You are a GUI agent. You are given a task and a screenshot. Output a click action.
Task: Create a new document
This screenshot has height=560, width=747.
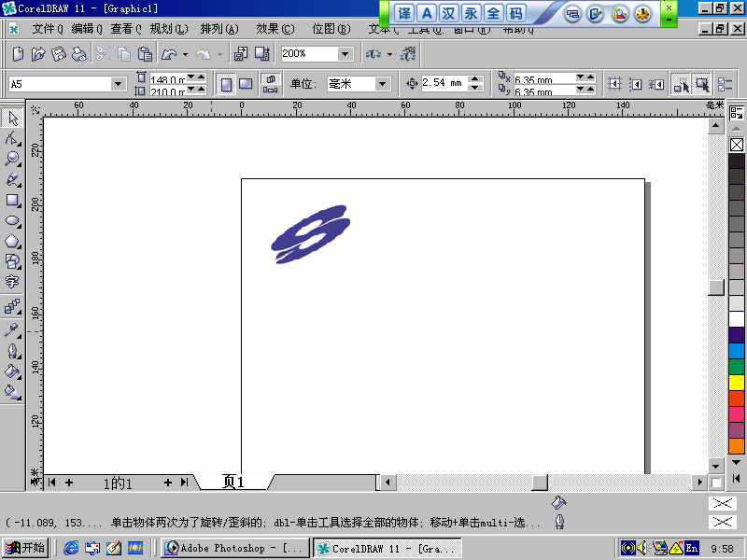click(18, 54)
